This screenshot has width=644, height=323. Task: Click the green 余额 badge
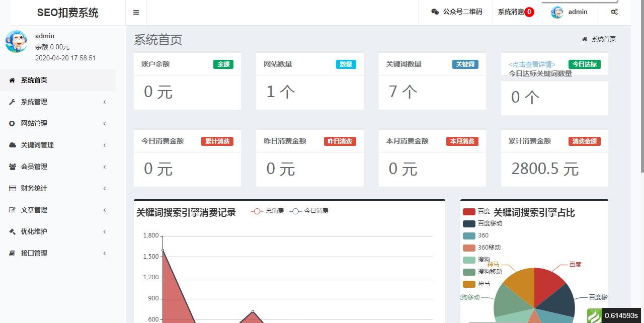point(223,64)
